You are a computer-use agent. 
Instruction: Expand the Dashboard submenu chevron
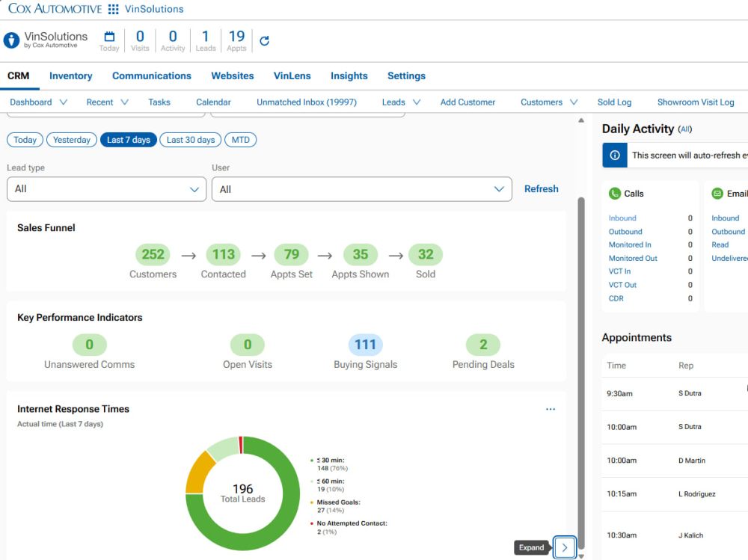pos(64,102)
